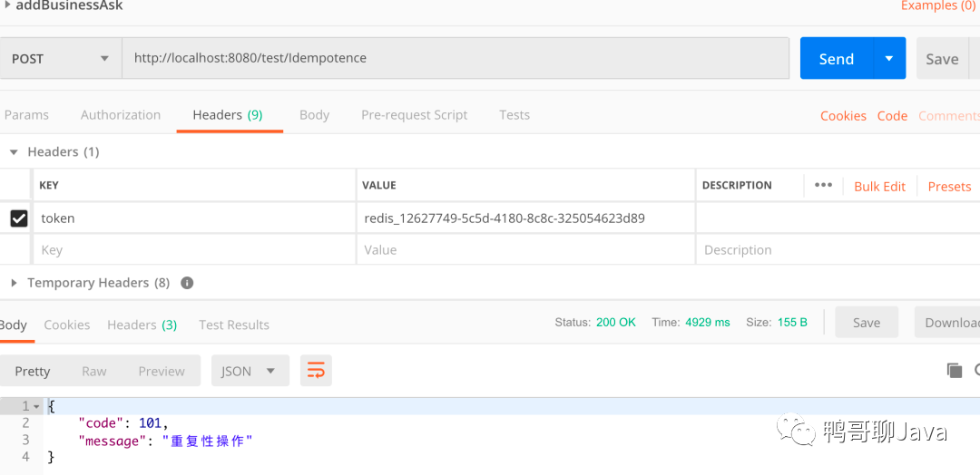The width and height of the screenshot is (980, 475).
Task: Open the Bulk Edit link
Action: point(879,186)
